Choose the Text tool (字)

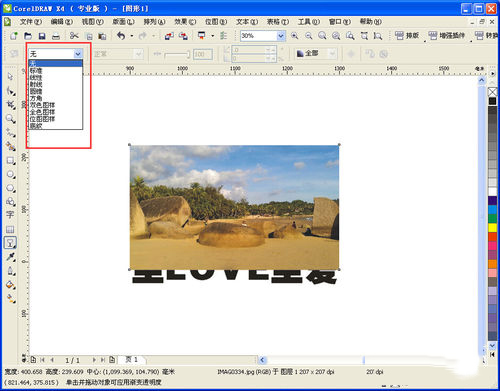point(10,215)
